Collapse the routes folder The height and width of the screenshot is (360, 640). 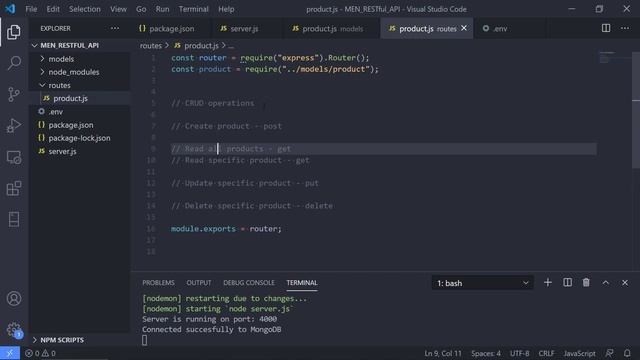point(80,85)
